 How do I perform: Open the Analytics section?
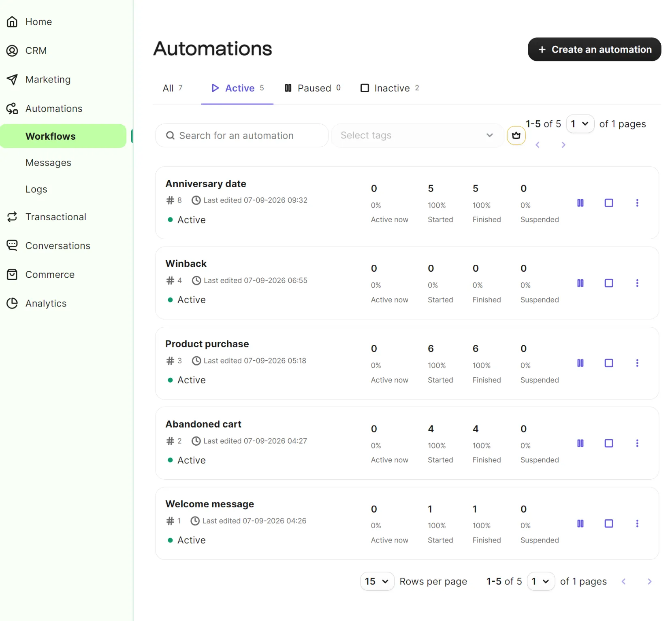coord(36,303)
